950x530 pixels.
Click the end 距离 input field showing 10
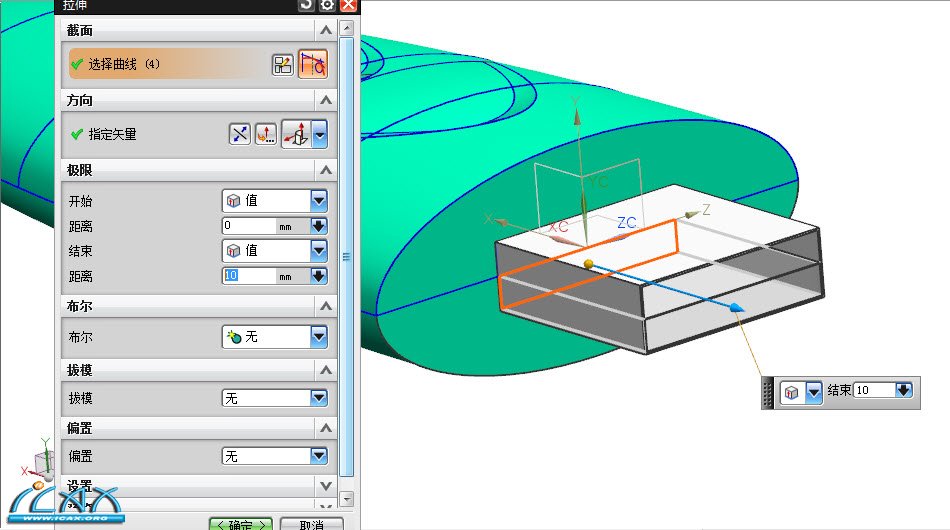[x=248, y=275]
